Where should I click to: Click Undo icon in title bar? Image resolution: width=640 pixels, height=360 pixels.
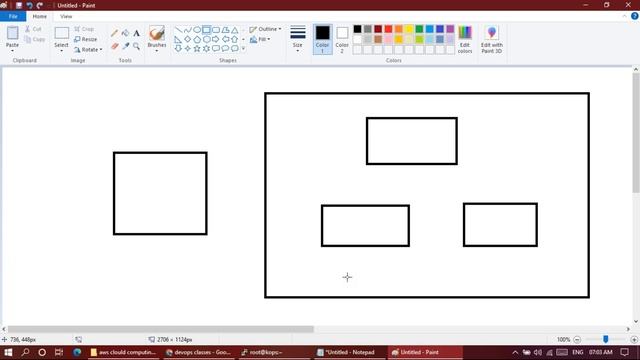click(29, 5)
